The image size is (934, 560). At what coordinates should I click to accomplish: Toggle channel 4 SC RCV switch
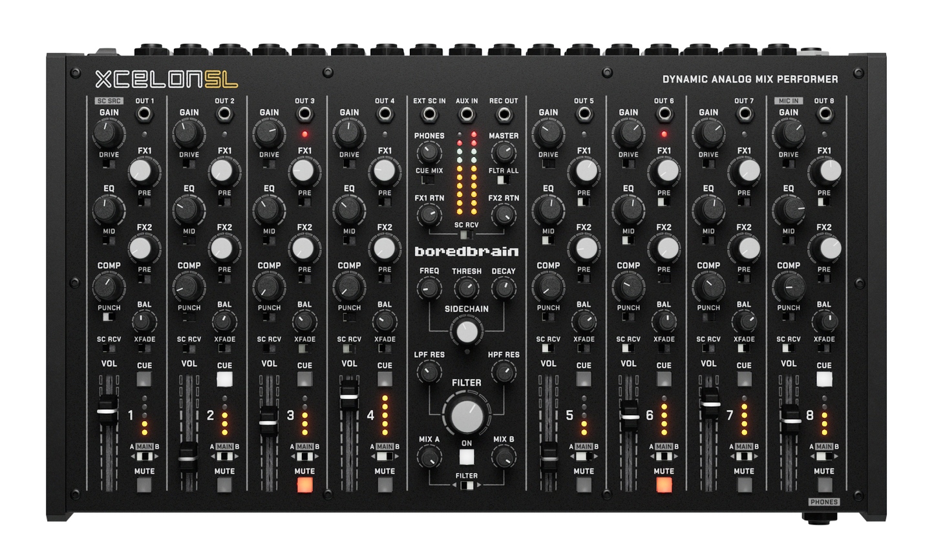click(x=349, y=349)
